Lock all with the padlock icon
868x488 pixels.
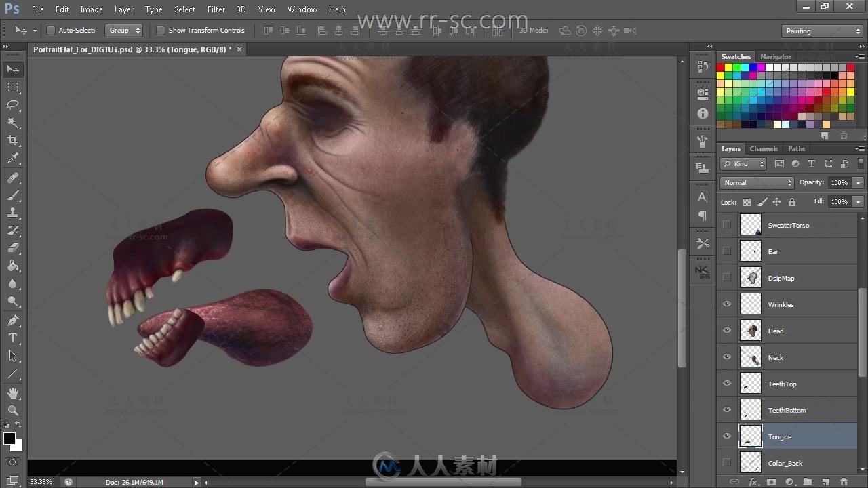tap(791, 202)
